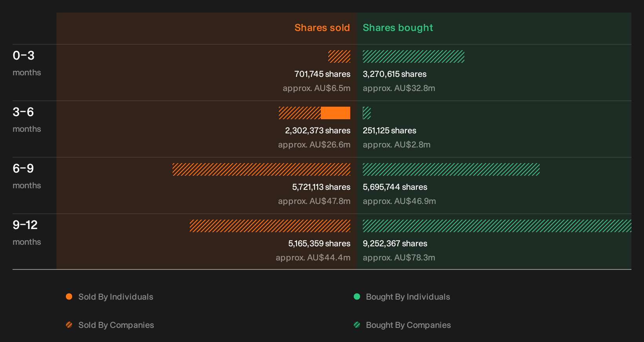Click the approx. AU$6.5m amount

point(317,88)
